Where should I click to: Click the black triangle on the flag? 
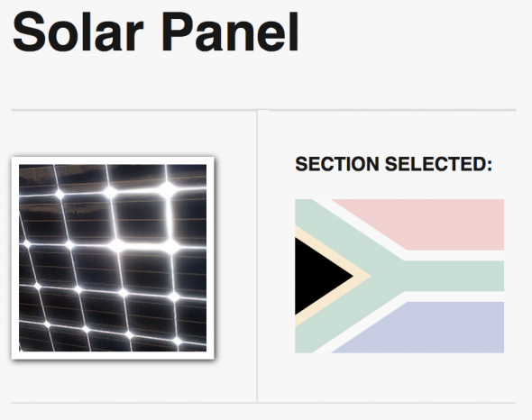[317, 276]
